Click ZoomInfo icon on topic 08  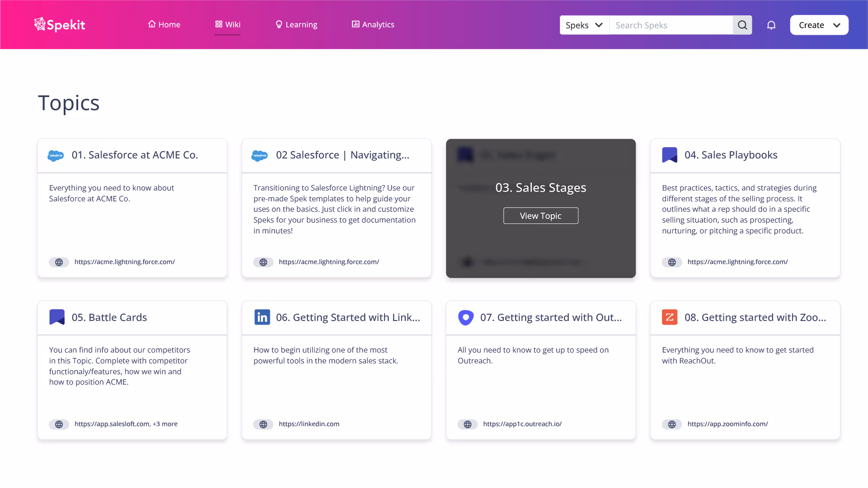(x=670, y=317)
